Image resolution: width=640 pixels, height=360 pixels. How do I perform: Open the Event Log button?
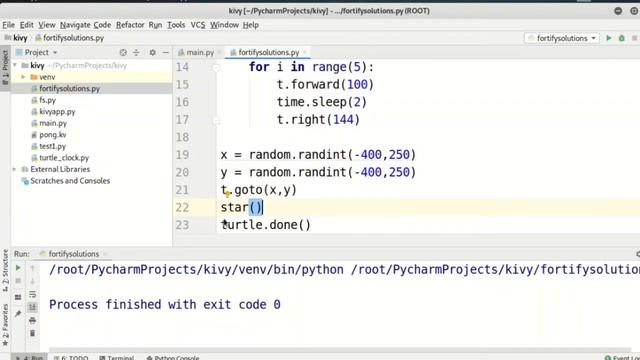[622, 358]
